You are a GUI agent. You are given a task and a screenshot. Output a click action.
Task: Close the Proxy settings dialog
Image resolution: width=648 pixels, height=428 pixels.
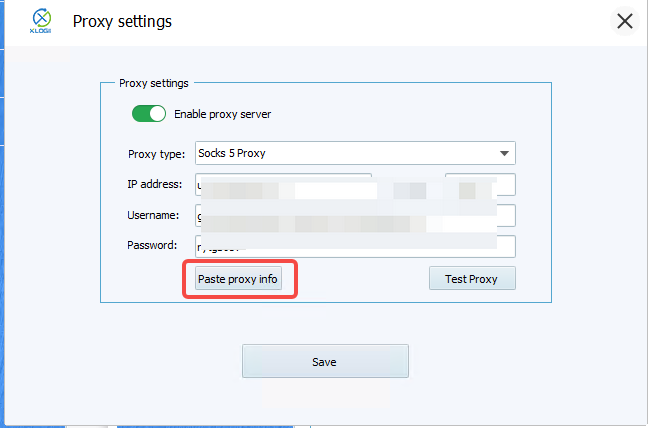coord(625,21)
